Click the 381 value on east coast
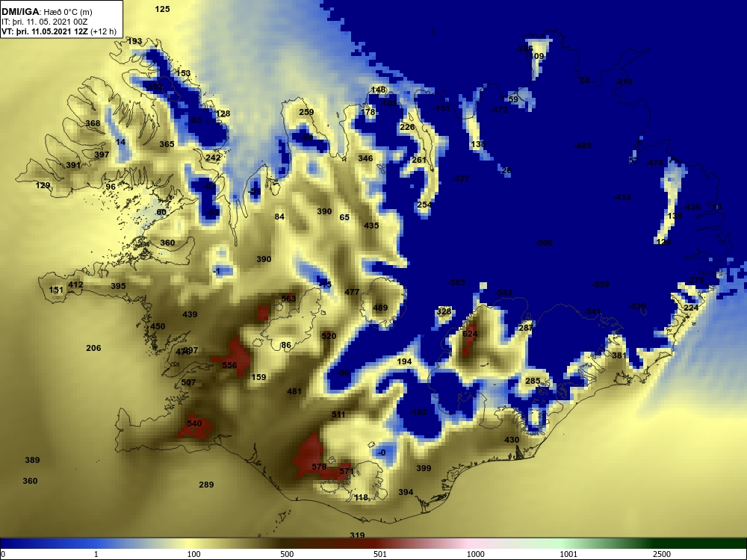 [619, 355]
